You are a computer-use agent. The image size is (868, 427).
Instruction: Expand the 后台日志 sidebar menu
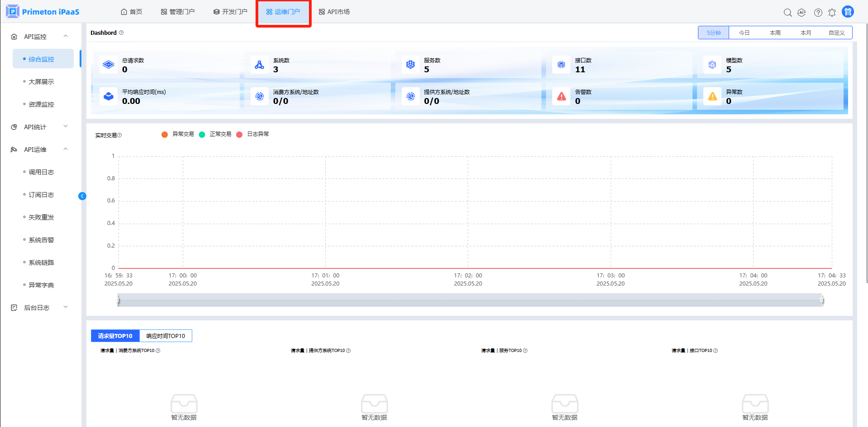(40, 308)
